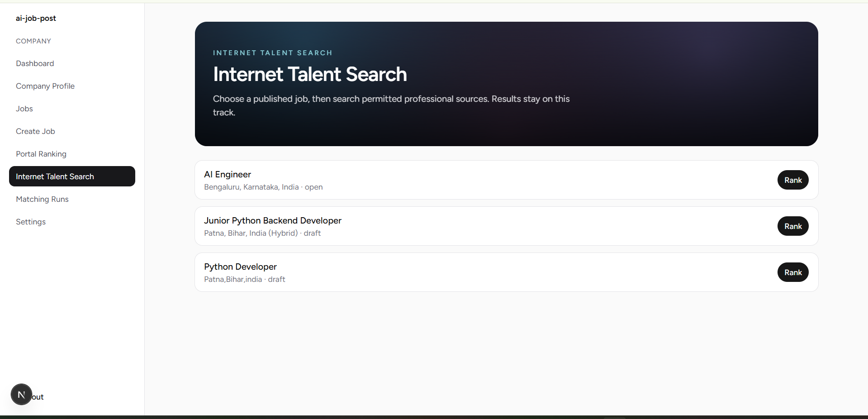Viewport: 868px width, 419px height.
Task: Click the partially hidden logout link
Action: coord(38,397)
